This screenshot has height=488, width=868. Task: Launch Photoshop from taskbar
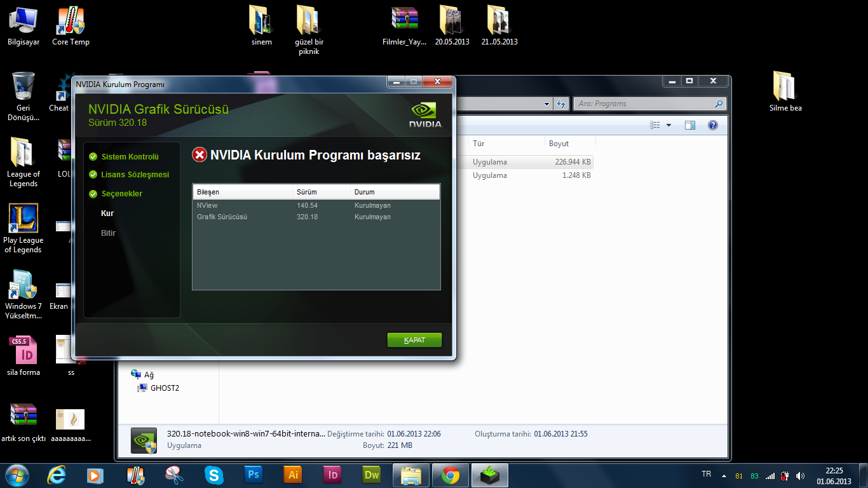253,475
